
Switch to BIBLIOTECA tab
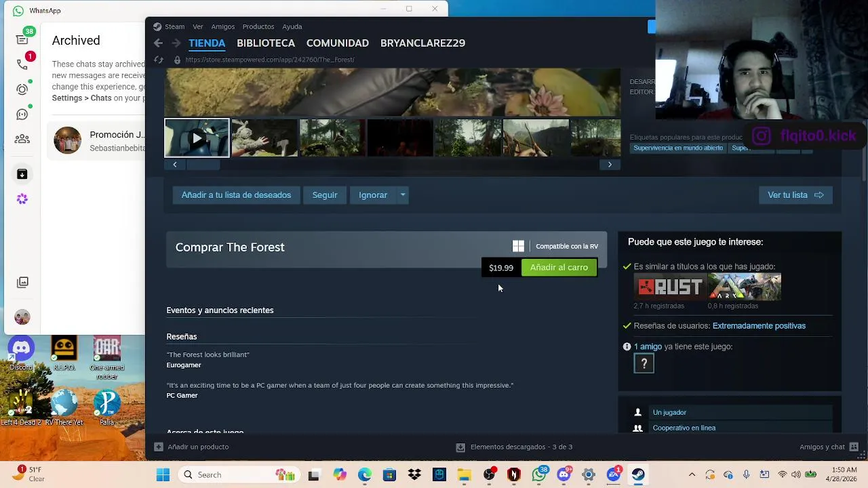(266, 43)
